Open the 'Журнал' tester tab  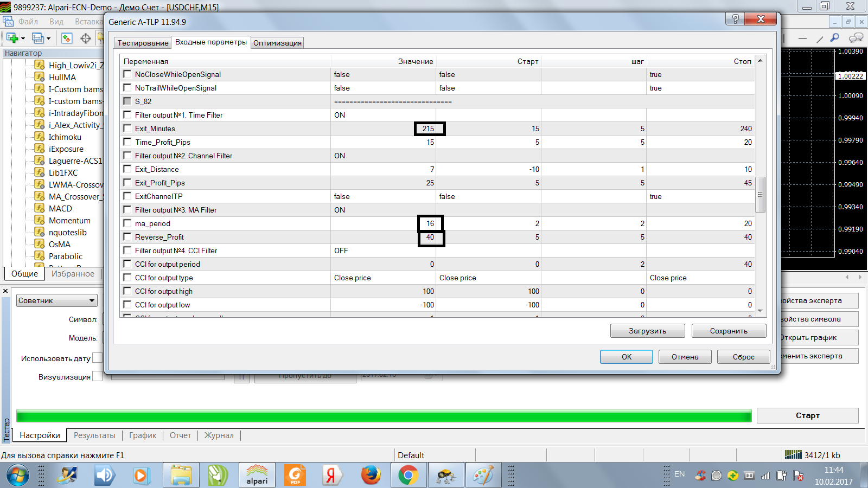[x=219, y=435]
